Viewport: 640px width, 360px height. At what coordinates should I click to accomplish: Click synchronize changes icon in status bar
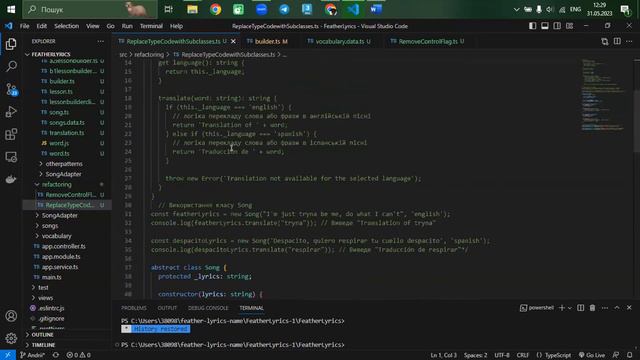[56, 355]
